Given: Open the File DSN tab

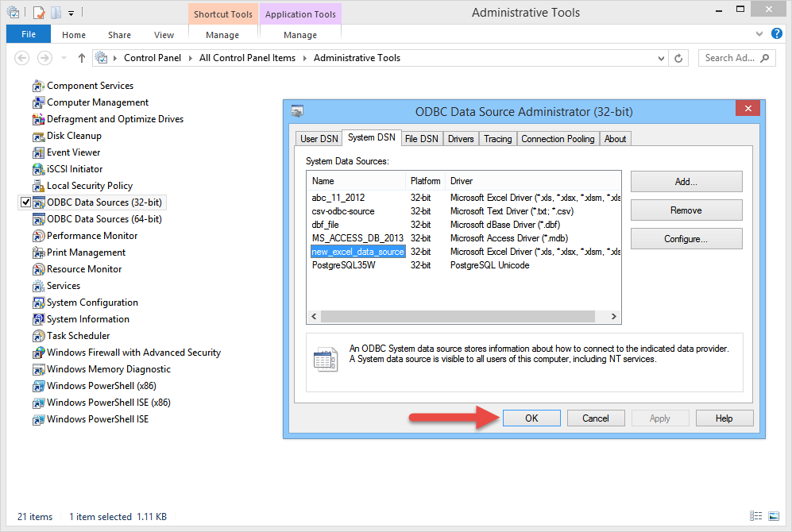Looking at the screenshot, I should coord(422,139).
